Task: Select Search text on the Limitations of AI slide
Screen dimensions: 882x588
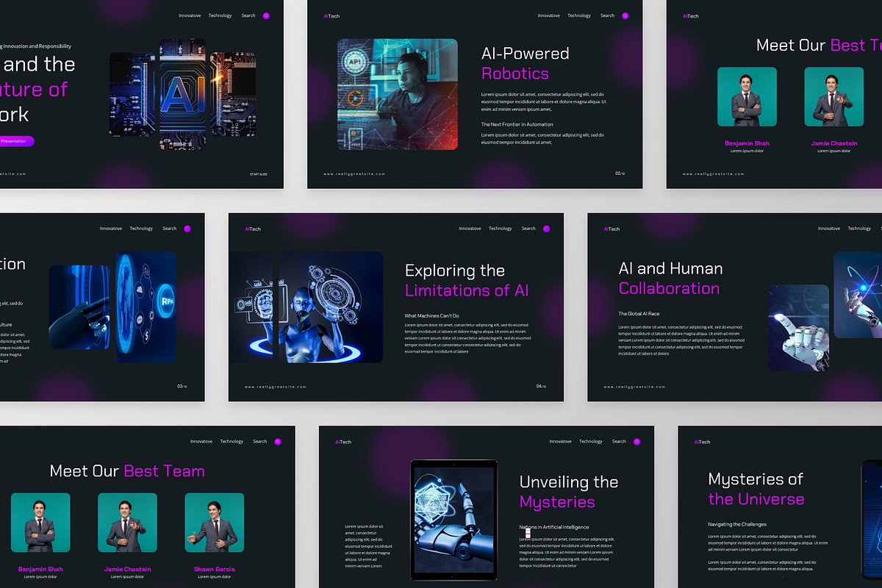Action: [x=528, y=229]
